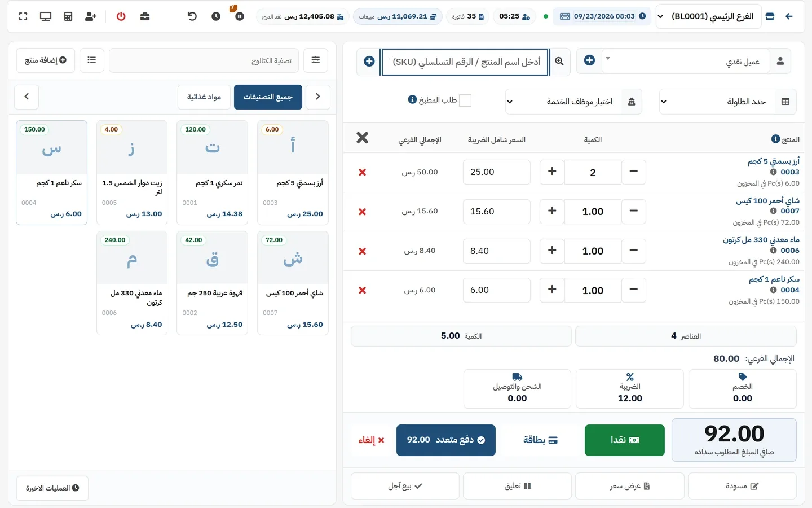This screenshot has height=508, width=812.
Task: Click the إلغاء cancel button
Action: pyautogui.click(x=371, y=440)
